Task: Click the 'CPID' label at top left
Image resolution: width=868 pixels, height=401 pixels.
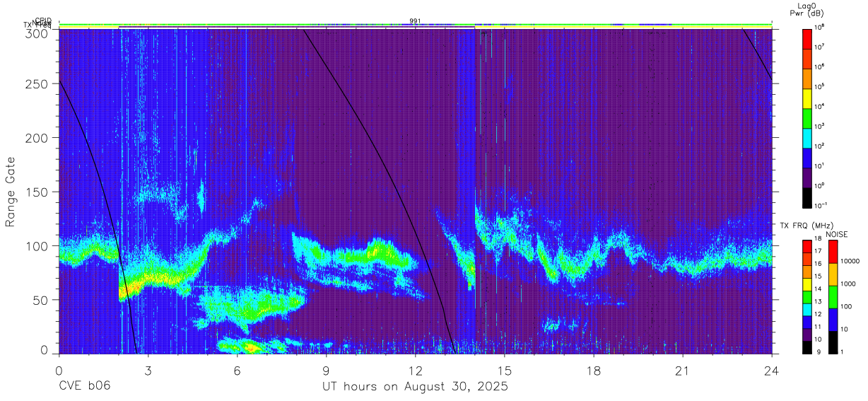Action: (42, 21)
